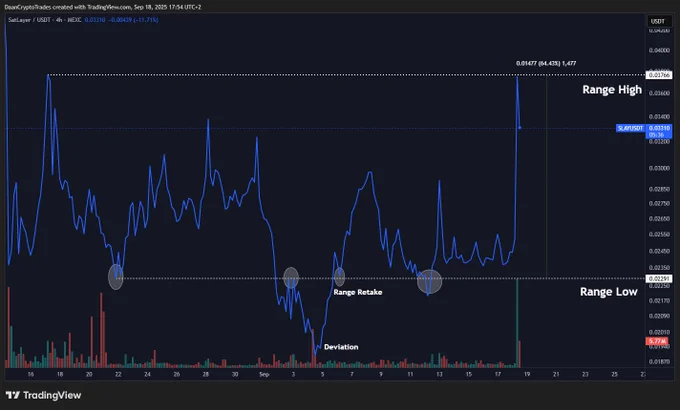Click date 15 on the time axis
This screenshot has width=680, height=410.
[469, 374]
